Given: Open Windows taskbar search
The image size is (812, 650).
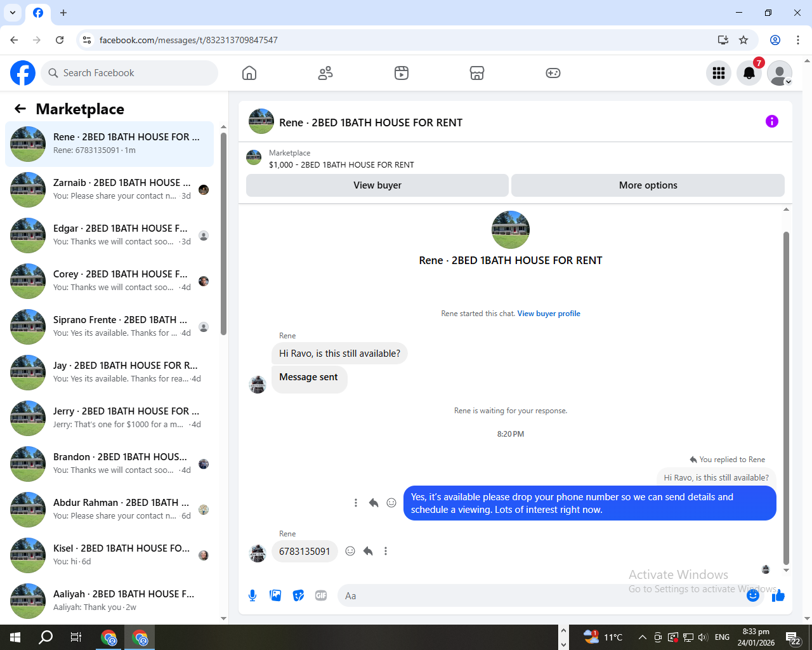Looking at the screenshot, I should pos(46,637).
